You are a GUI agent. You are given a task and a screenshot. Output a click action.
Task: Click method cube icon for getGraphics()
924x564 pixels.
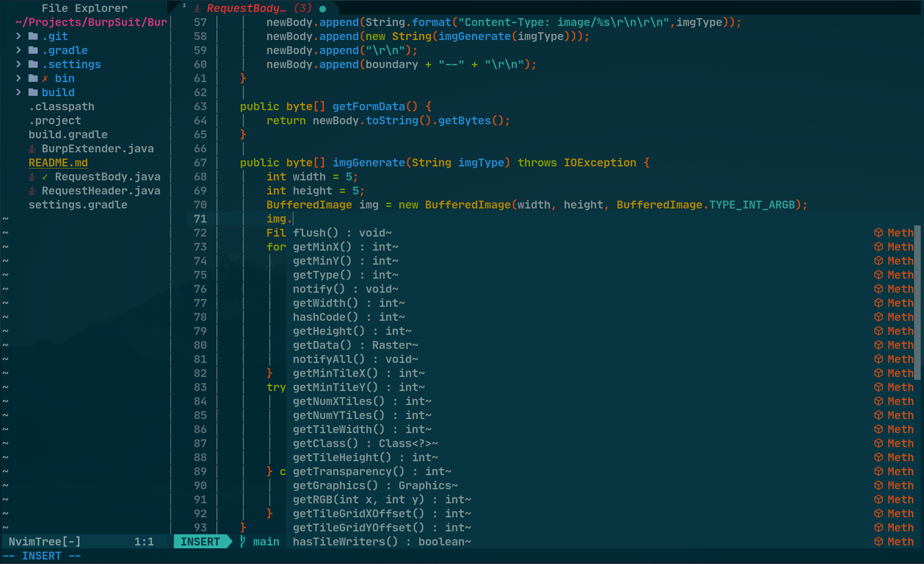point(879,486)
